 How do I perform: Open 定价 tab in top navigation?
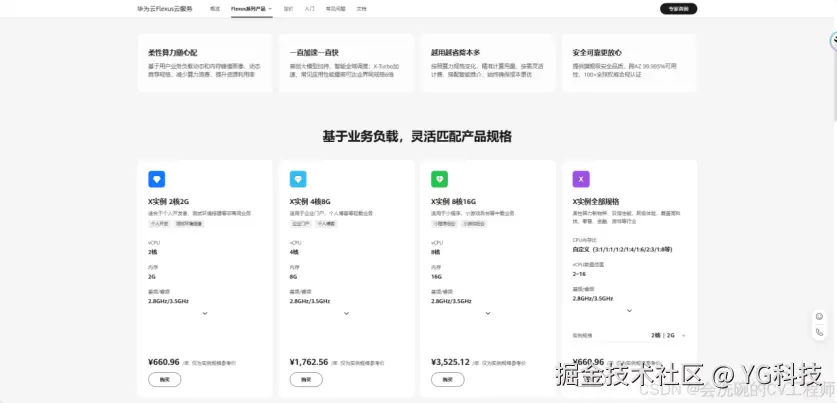[x=288, y=9]
